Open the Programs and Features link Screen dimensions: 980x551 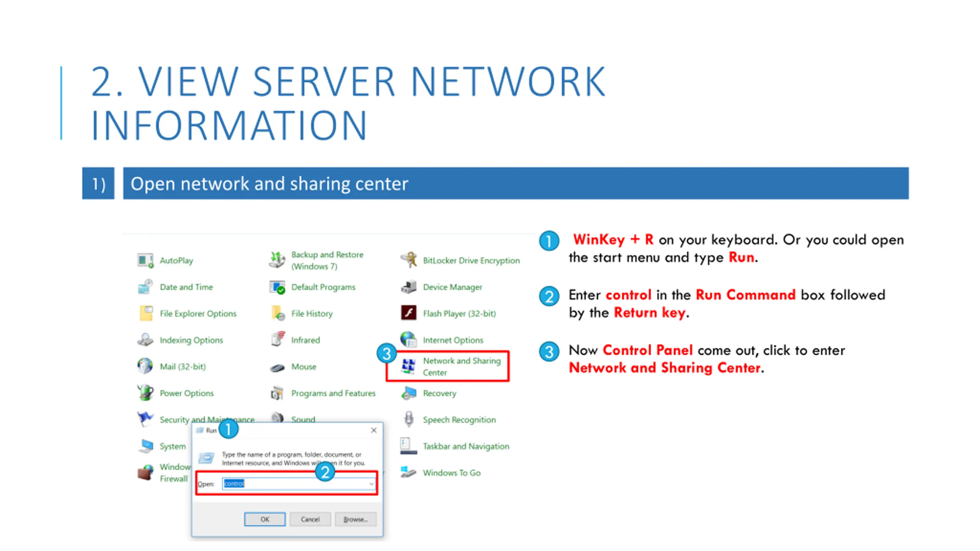(333, 393)
